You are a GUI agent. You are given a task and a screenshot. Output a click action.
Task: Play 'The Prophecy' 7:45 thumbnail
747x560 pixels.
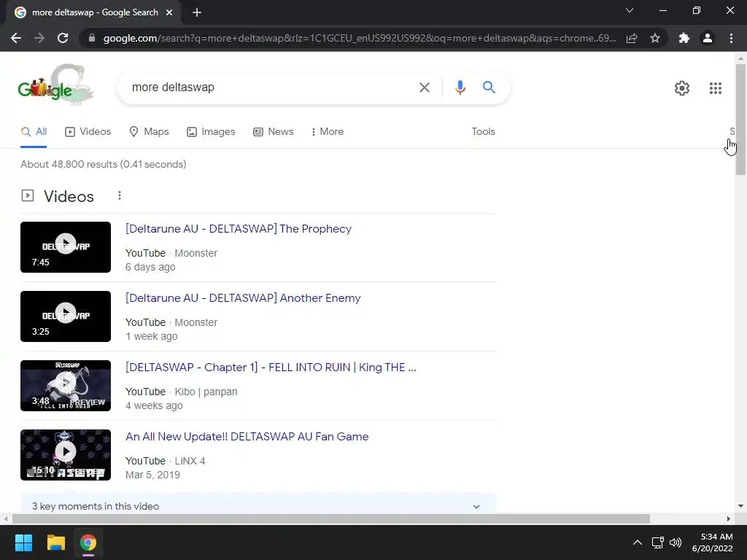[x=66, y=247]
